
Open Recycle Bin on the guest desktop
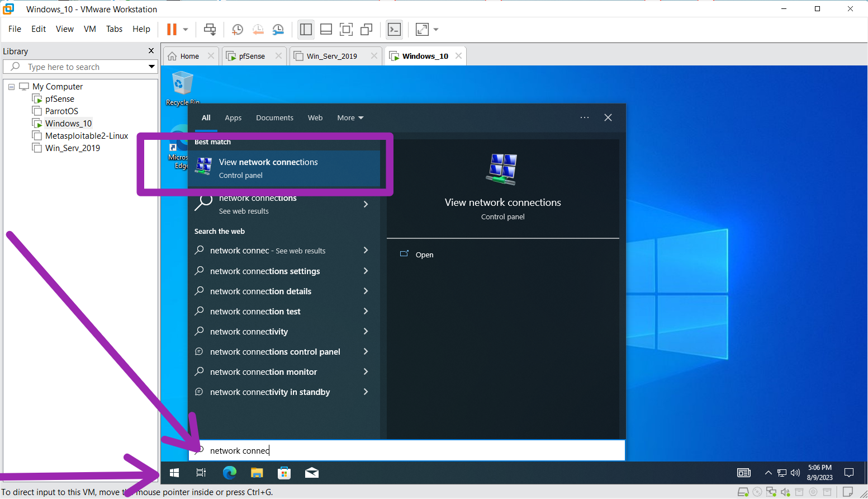tap(182, 88)
